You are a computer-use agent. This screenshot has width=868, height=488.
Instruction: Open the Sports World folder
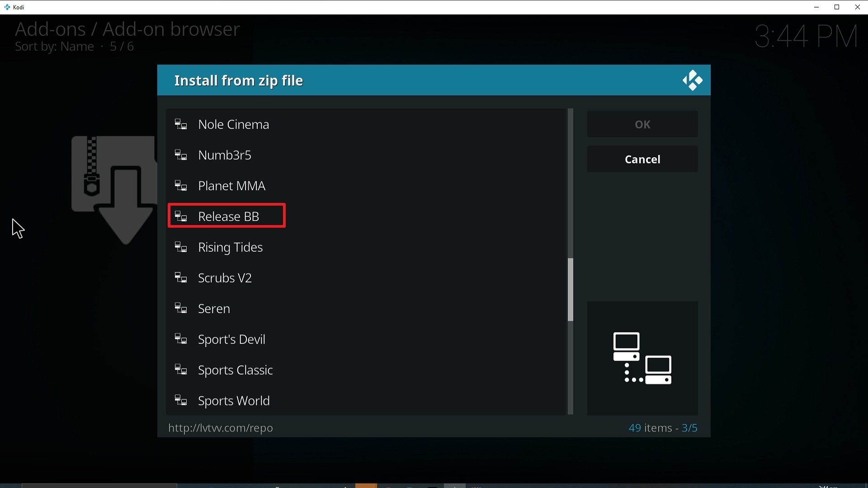pyautogui.click(x=366, y=401)
